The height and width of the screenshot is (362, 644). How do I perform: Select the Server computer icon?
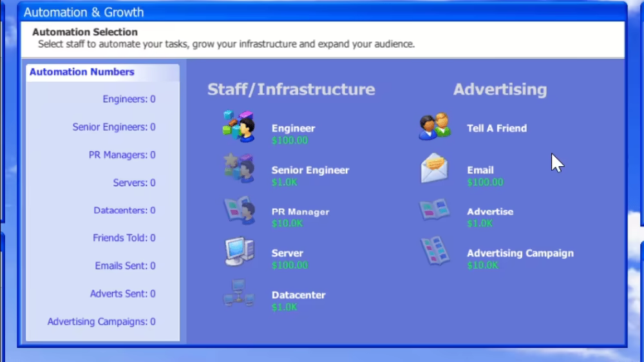(240, 251)
